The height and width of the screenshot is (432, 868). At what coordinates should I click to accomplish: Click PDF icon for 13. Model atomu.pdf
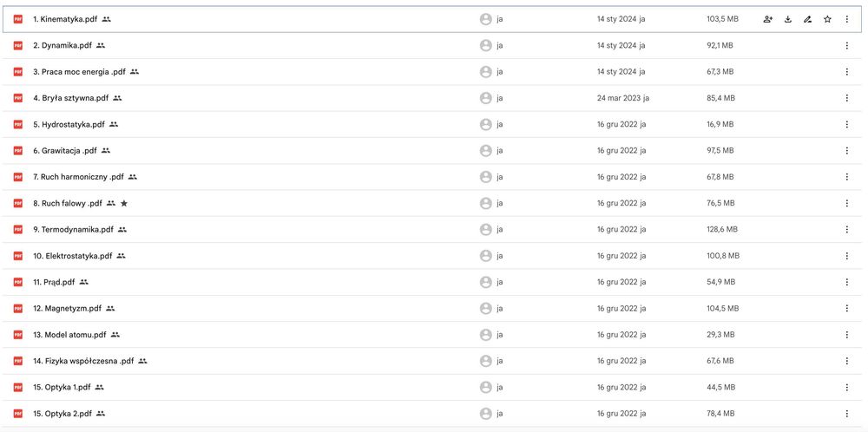pos(17,334)
